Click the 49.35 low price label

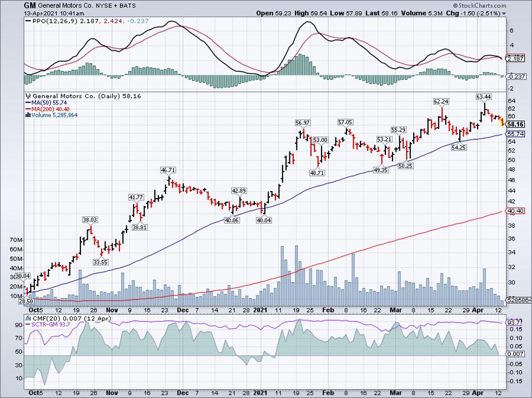(380, 170)
